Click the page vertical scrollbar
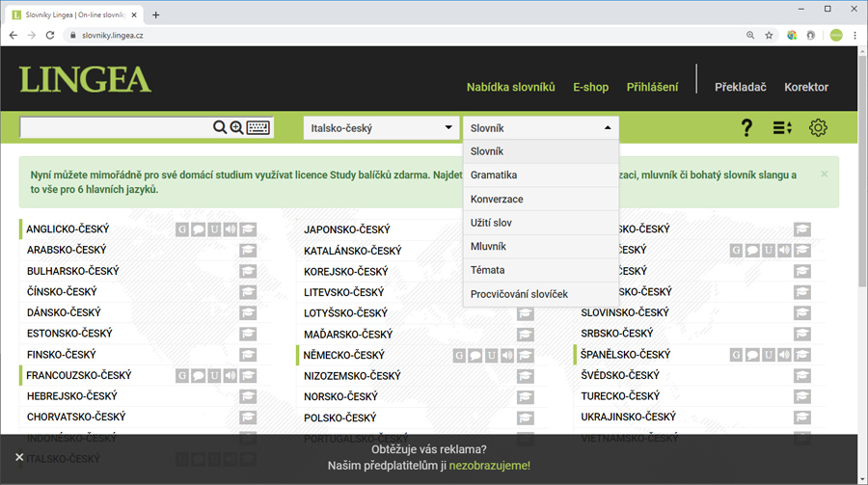868x485 pixels. pyautogui.click(x=862, y=172)
